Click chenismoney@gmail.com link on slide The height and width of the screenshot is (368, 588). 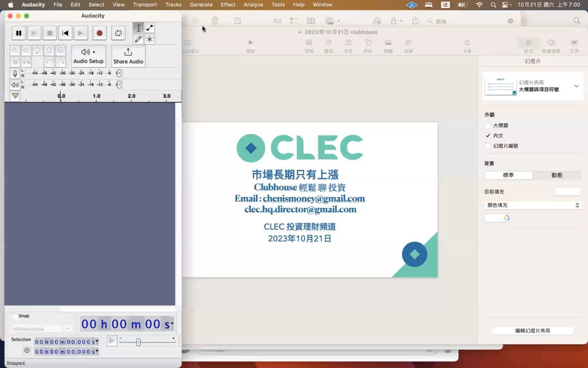[314, 198]
